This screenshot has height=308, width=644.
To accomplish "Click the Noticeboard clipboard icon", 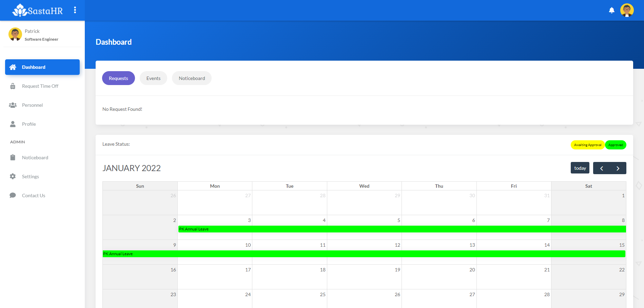I will pyautogui.click(x=13, y=158).
